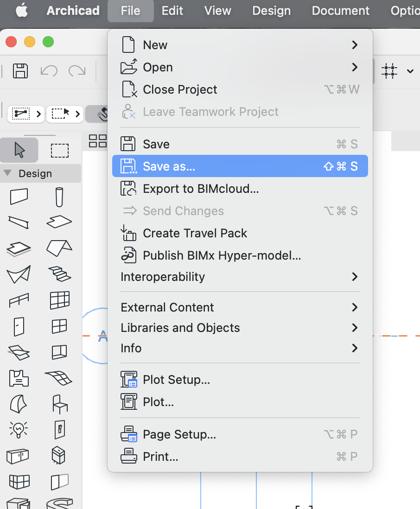
Task: Click the Save floppy disk toolbar icon
Action: (20, 71)
